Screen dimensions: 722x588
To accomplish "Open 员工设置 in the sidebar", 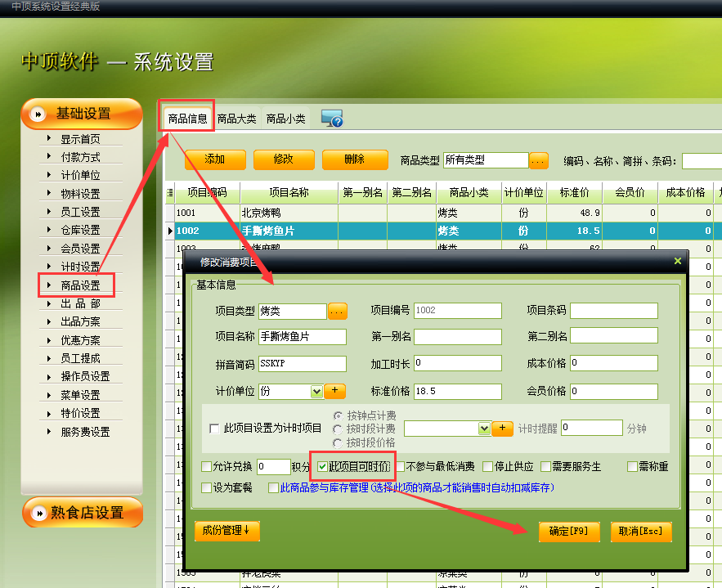I will (81, 212).
